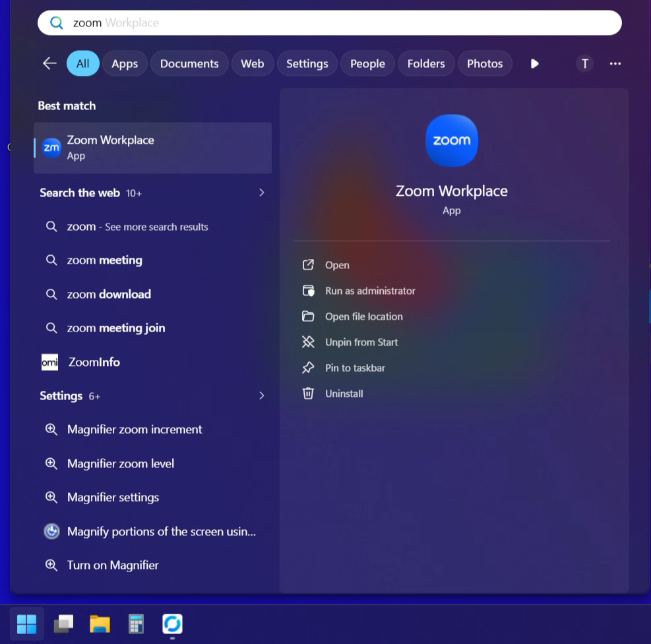Open File Explorer from the taskbar
Image resolution: width=651 pixels, height=644 pixels.
100,624
